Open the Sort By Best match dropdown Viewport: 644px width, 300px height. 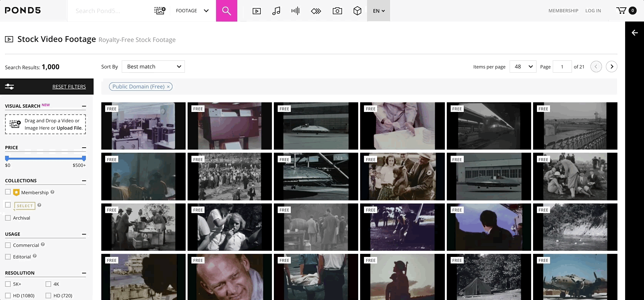(x=153, y=67)
